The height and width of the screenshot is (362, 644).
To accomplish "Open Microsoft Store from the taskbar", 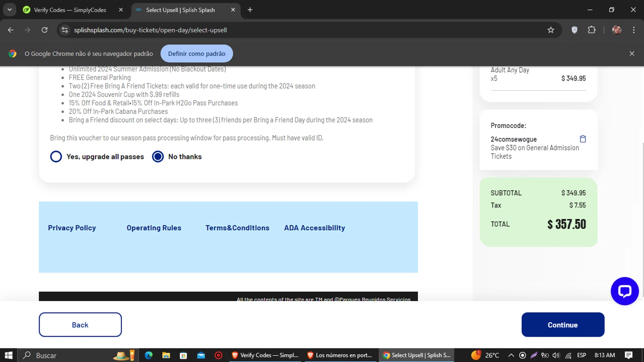I will [183, 355].
